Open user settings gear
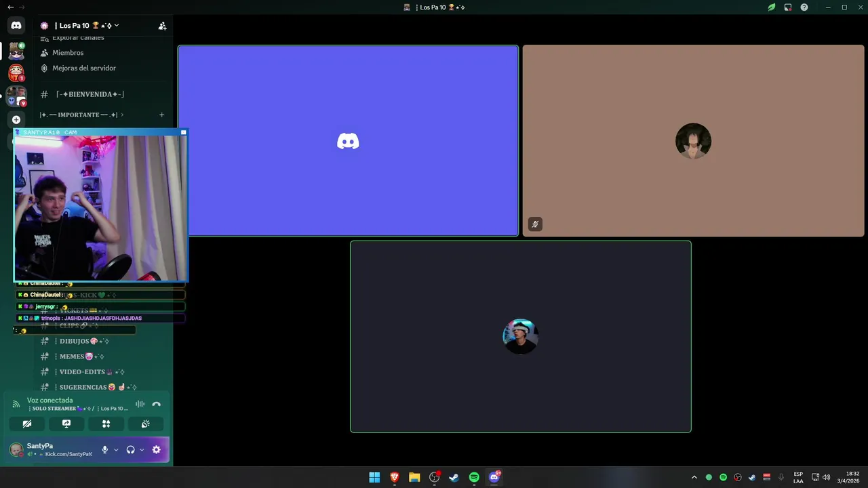The width and height of the screenshot is (868, 488). coord(157,449)
